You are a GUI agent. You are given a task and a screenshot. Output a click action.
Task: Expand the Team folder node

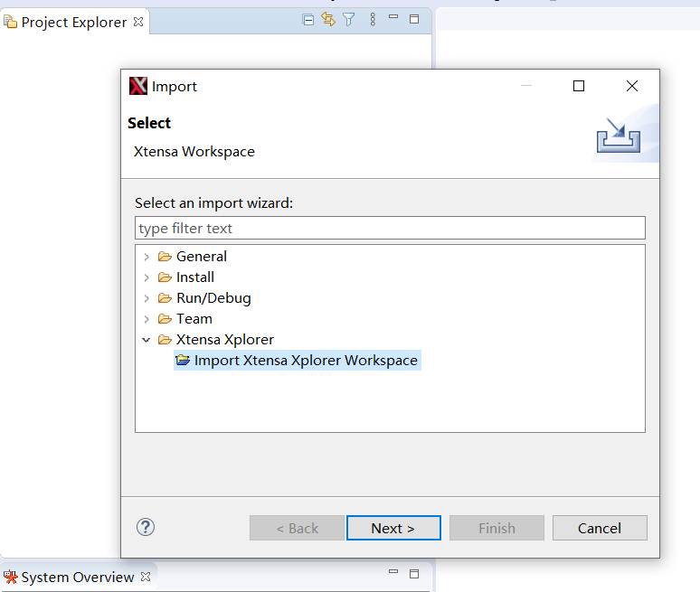coord(147,319)
